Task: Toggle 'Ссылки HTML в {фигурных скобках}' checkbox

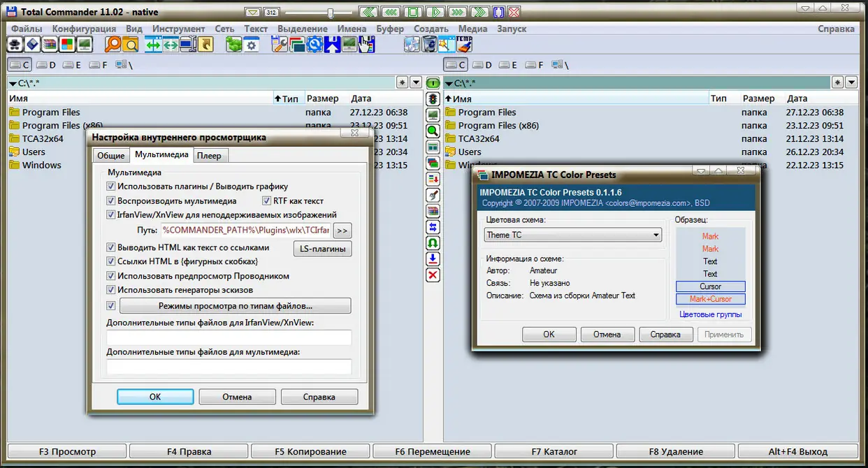Action: 110,261
